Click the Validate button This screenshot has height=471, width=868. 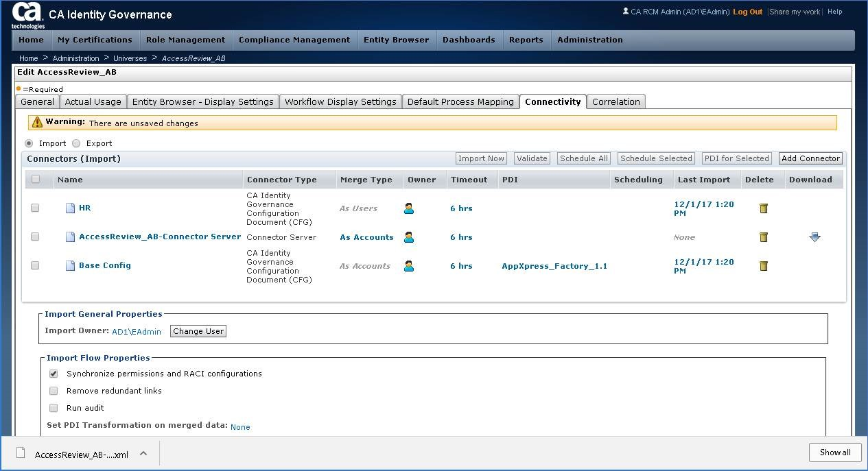pos(532,158)
